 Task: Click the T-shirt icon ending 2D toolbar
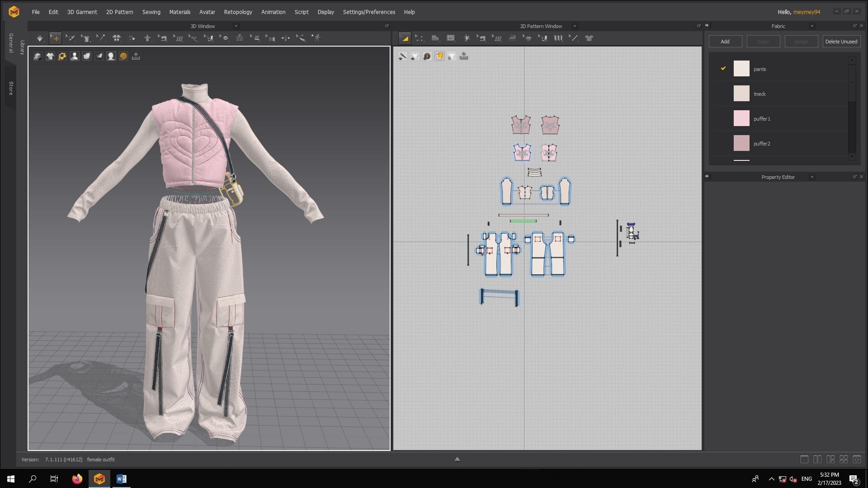click(589, 38)
